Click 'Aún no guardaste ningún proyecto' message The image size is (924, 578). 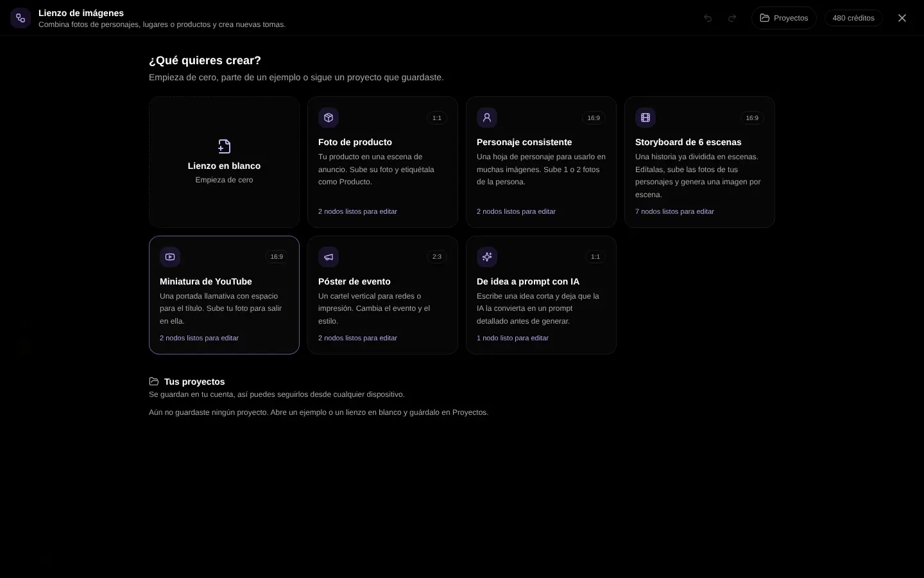(318, 412)
